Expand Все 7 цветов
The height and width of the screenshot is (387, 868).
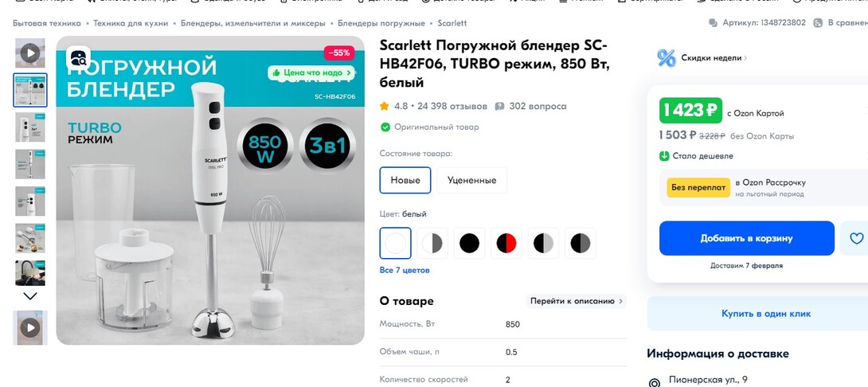click(x=404, y=270)
